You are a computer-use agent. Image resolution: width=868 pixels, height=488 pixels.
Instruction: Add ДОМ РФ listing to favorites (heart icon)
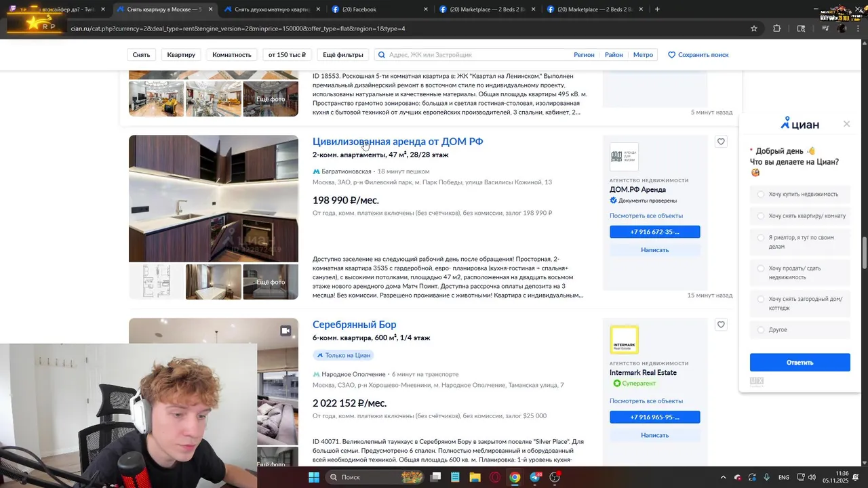click(721, 142)
